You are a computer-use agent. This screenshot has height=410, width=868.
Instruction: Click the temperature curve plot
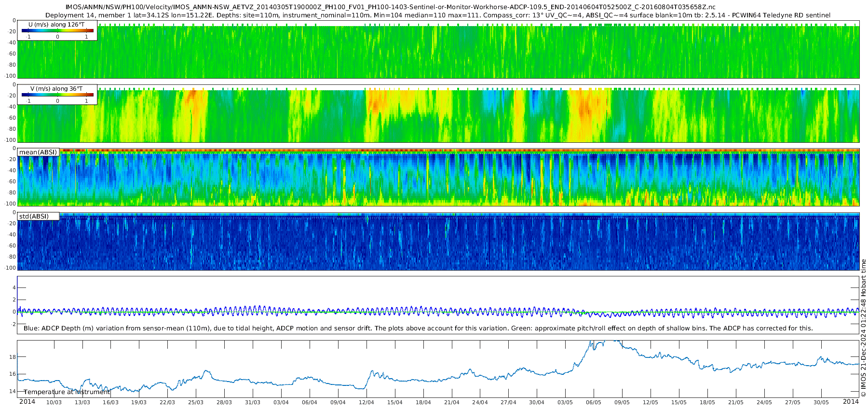(x=438, y=369)
